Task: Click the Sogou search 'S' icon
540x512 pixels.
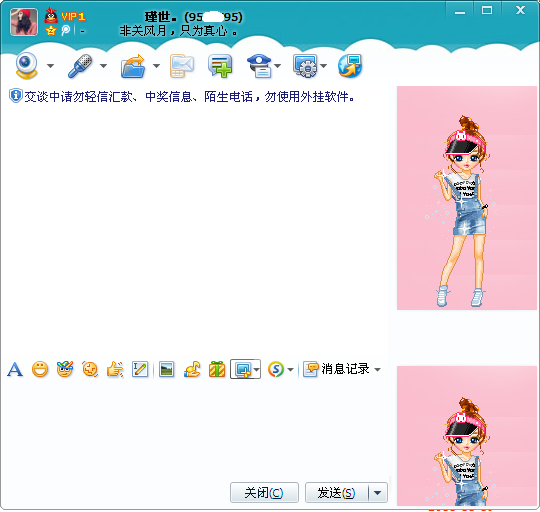Action: [276, 369]
